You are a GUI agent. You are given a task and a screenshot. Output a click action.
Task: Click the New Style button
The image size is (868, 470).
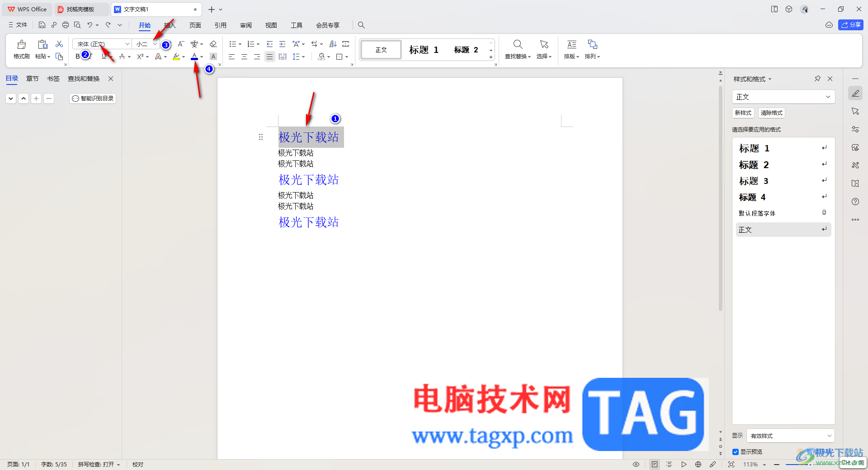pos(743,113)
